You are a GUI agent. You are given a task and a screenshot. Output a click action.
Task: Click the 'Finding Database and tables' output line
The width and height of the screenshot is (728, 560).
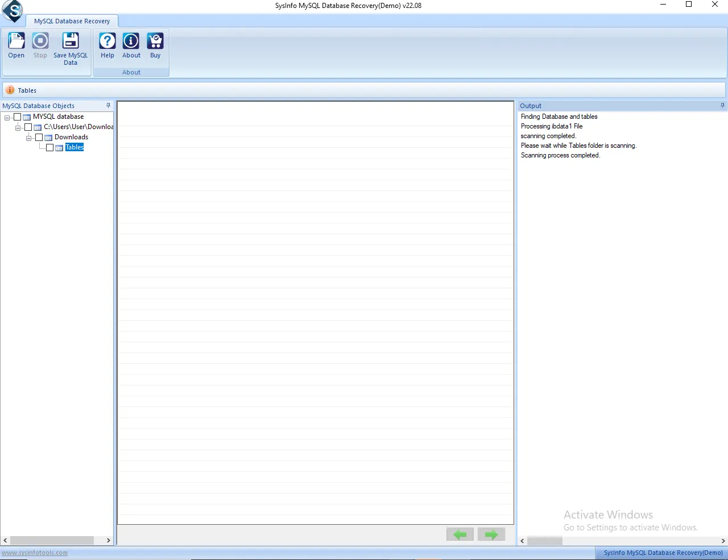click(x=559, y=117)
